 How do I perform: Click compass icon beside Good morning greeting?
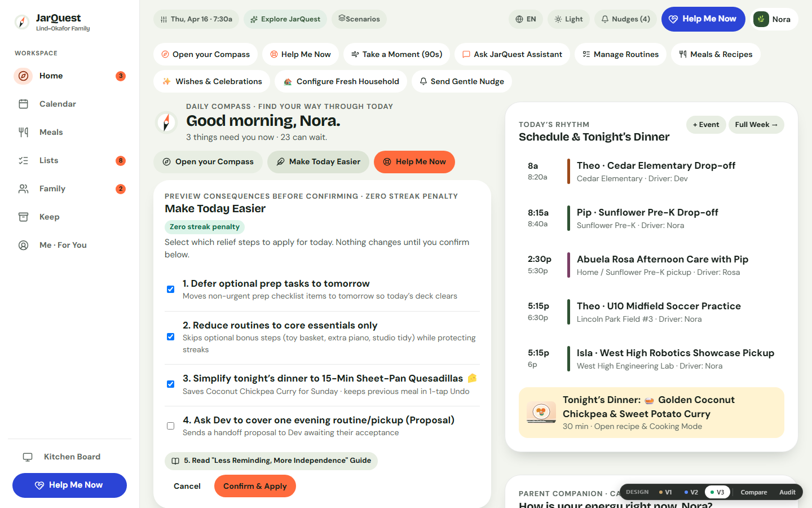pos(166,122)
